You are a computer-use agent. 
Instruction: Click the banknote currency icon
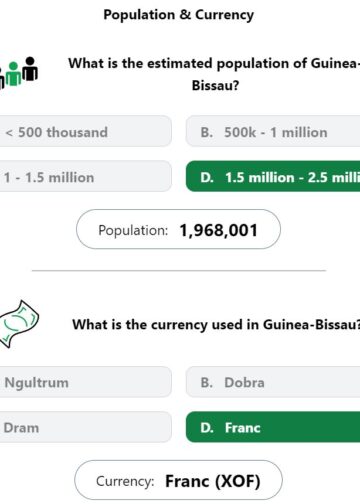tap(19, 324)
